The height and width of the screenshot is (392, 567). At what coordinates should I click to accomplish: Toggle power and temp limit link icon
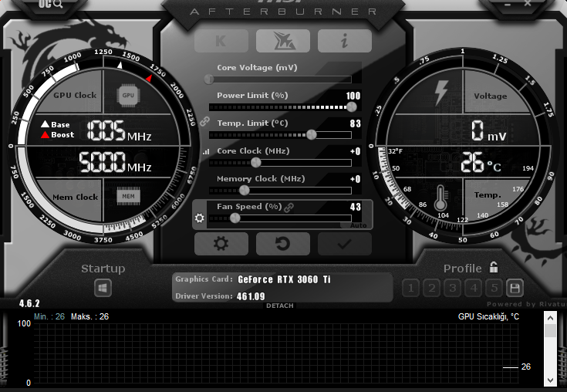(x=204, y=121)
